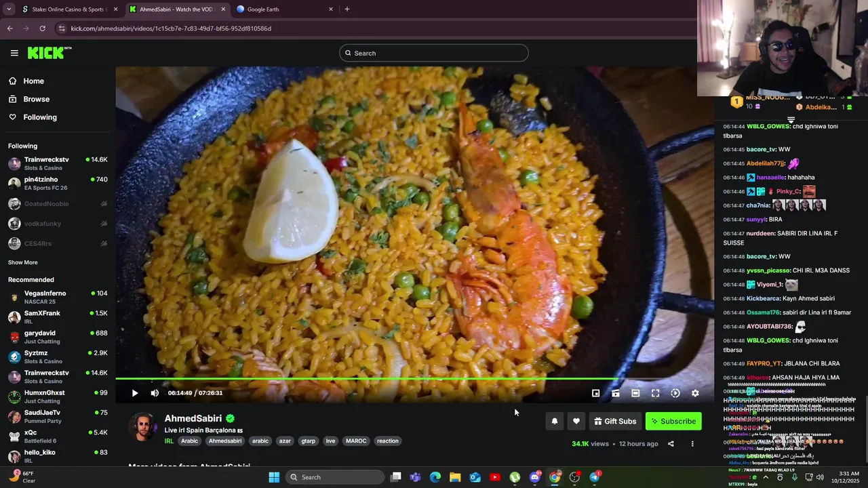Click hanaaelle username in chat
The height and width of the screenshot is (488, 868).
(x=771, y=178)
